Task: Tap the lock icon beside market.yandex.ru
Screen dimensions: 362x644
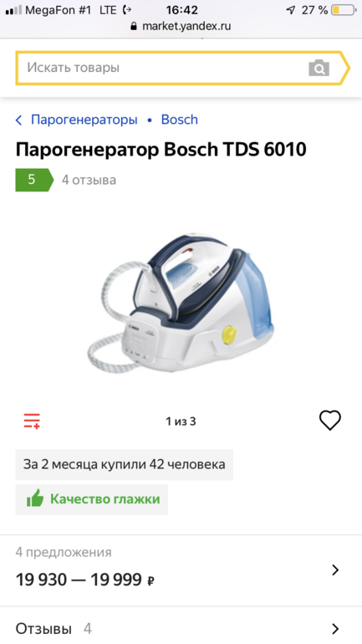Action: click(x=134, y=26)
